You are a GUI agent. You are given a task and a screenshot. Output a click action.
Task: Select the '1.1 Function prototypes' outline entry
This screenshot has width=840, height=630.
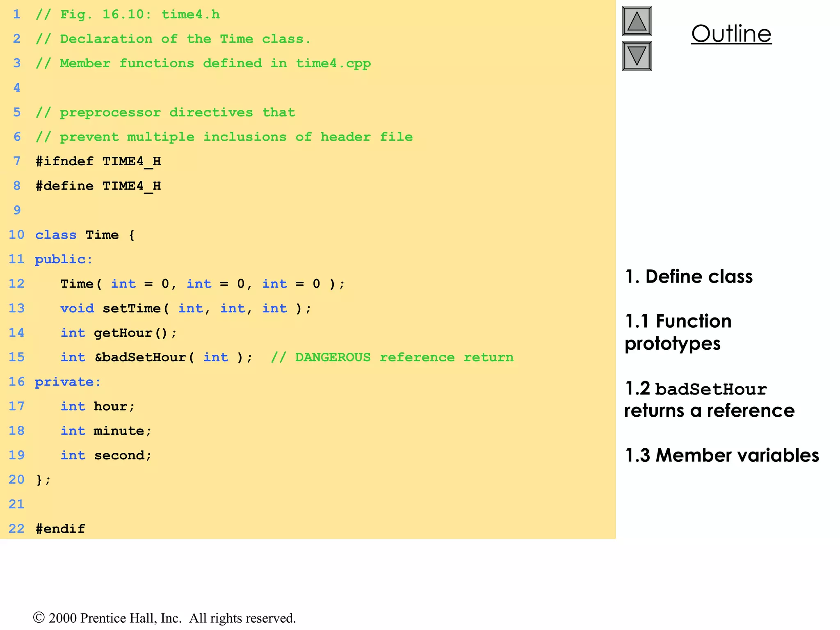tap(678, 332)
